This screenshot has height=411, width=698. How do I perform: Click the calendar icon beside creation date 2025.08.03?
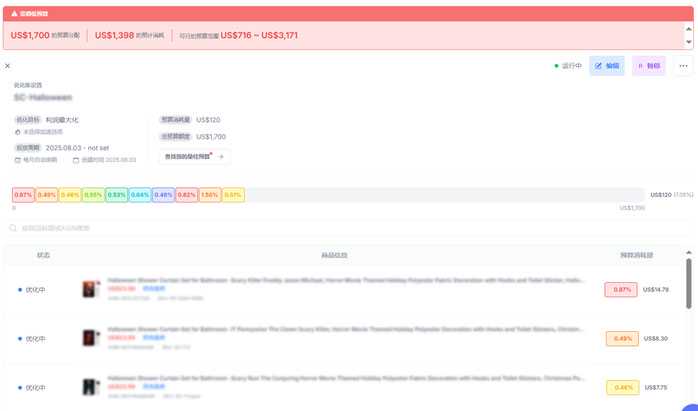tap(76, 160)
